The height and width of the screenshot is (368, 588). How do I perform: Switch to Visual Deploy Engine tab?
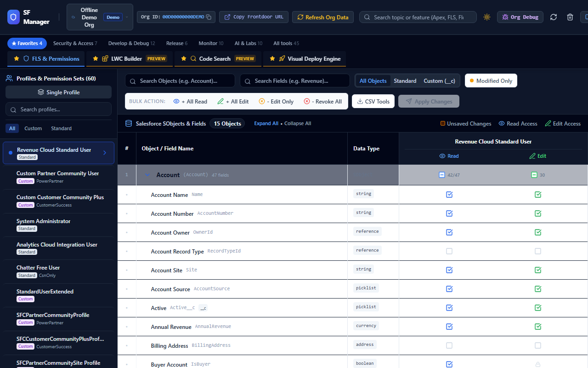[x=305, y=59]
